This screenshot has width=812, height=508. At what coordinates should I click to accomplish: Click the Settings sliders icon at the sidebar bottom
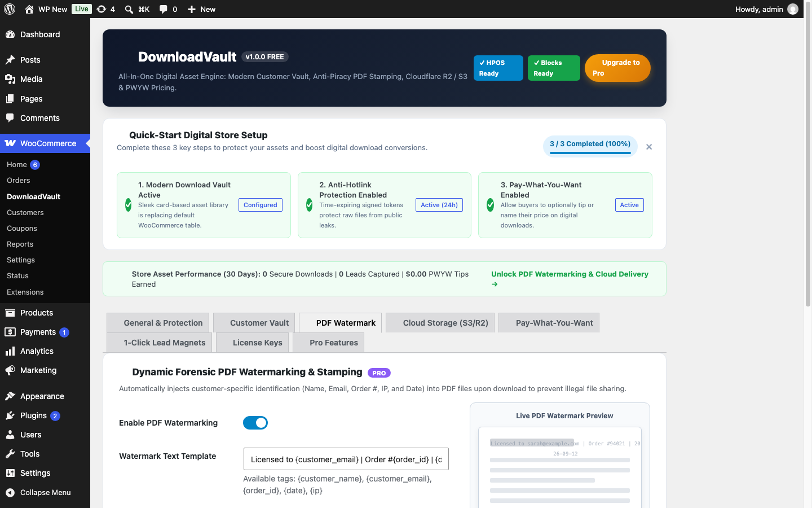(x=10, y=473)
